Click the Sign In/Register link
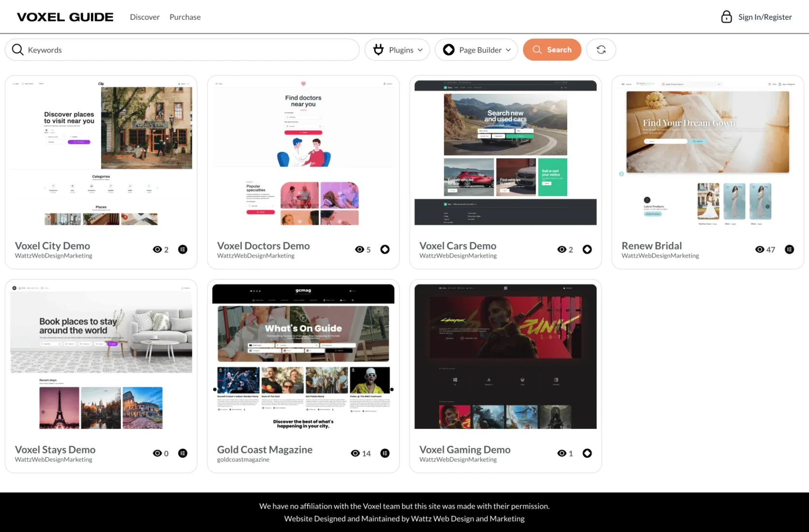Screen dimensions: 809x532 pos(765,17)
